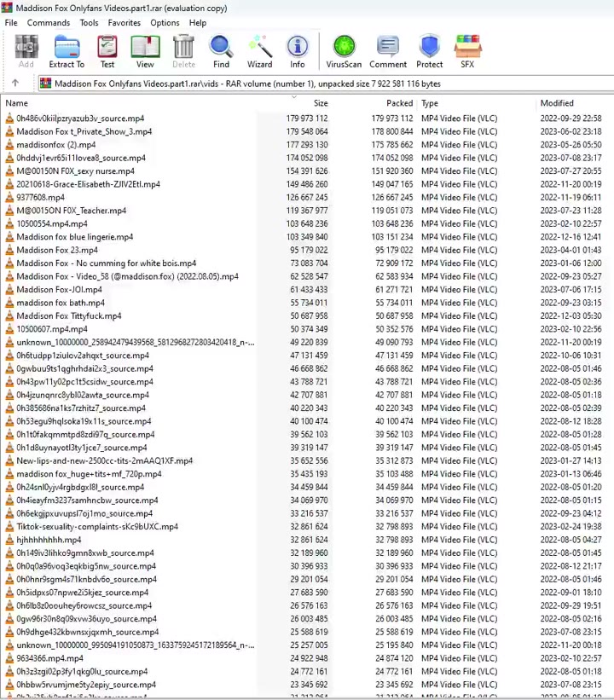Sort by the Modified column header
Viewport: 614px width, 700px height.
[557, 103]
